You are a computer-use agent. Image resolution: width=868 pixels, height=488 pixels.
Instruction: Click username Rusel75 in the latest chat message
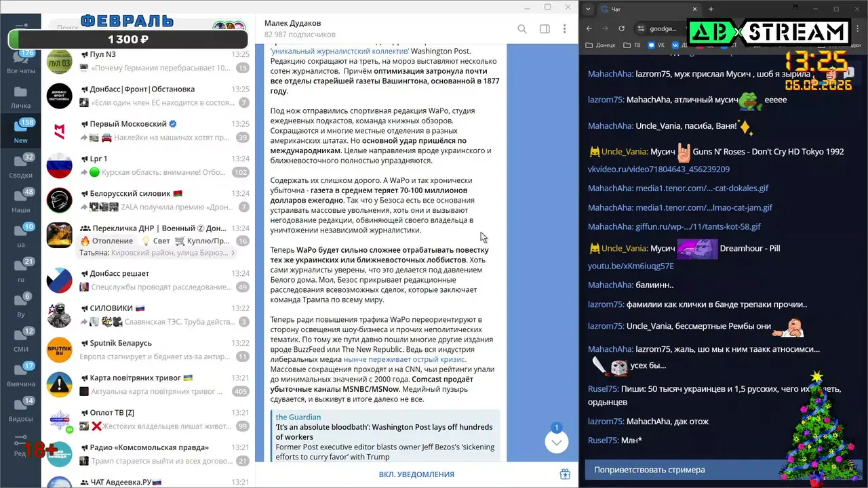[603, 441]
